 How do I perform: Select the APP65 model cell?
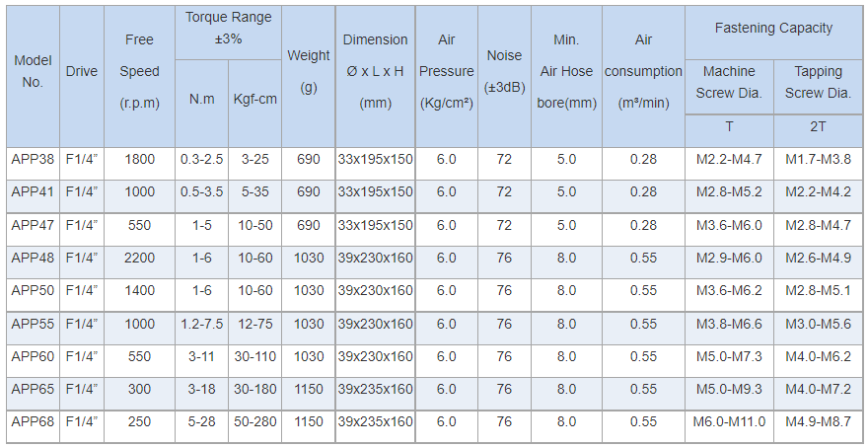point(33,389)
